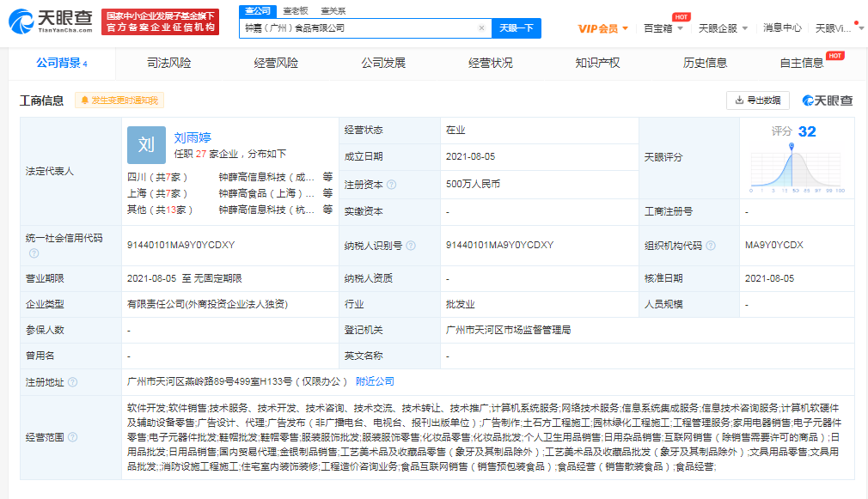Expand the 天眼企服 dropdown menu
This screenshot has height=499, width=868.
point(722,28)
